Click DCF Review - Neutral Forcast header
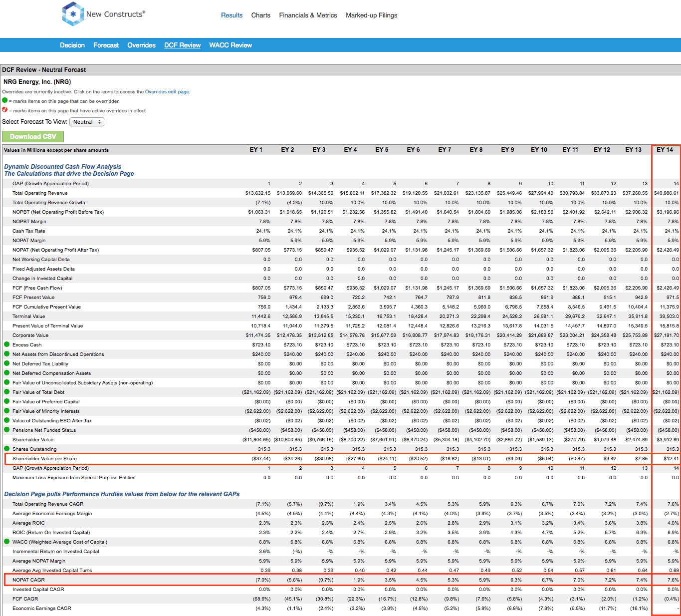The image size is (681, 616). 44,70
